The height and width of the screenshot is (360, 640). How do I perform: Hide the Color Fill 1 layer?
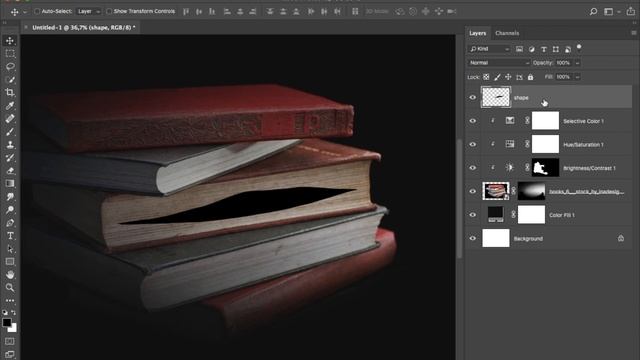coord(473,215)
